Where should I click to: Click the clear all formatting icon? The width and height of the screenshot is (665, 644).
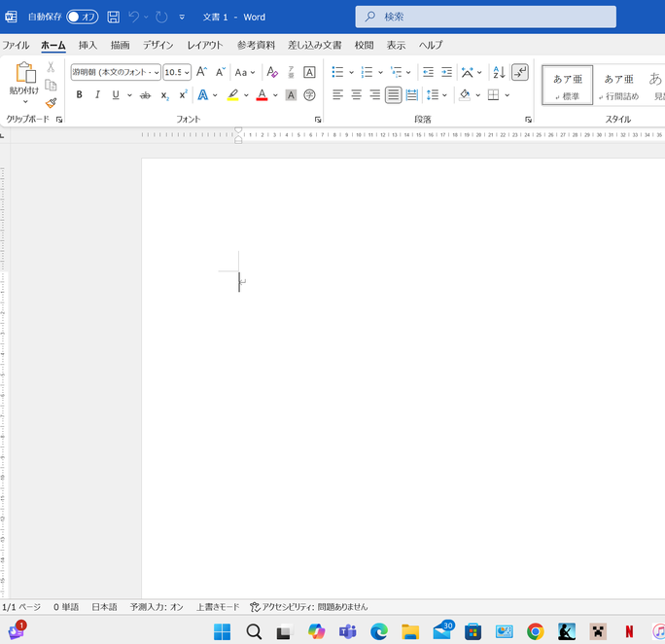pos(272,72)
